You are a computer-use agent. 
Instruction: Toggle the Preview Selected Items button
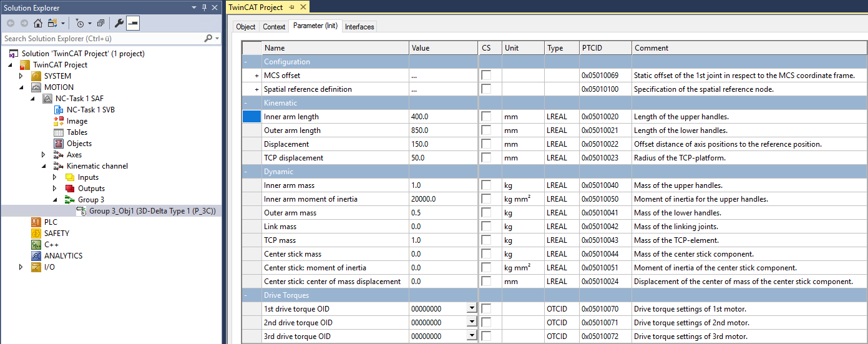point(133,23)
